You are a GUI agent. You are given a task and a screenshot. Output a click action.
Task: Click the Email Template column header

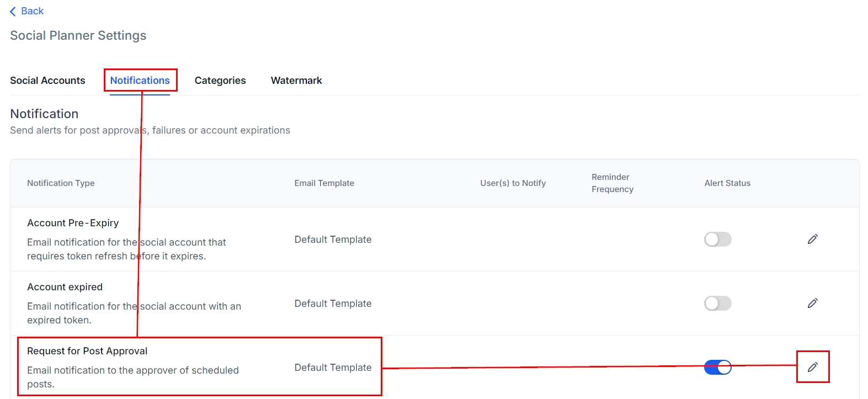click(324, 183)
